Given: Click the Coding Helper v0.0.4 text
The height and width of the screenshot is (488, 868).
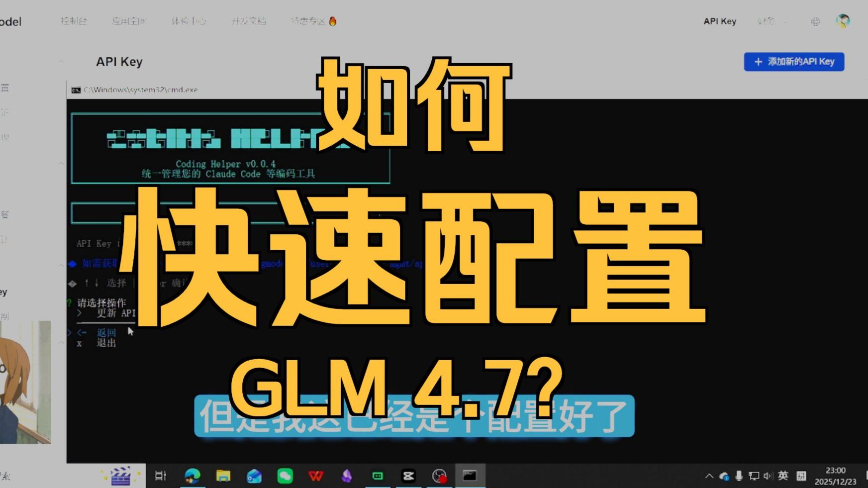Looking at the screenshot, I should tap(225, 164).
